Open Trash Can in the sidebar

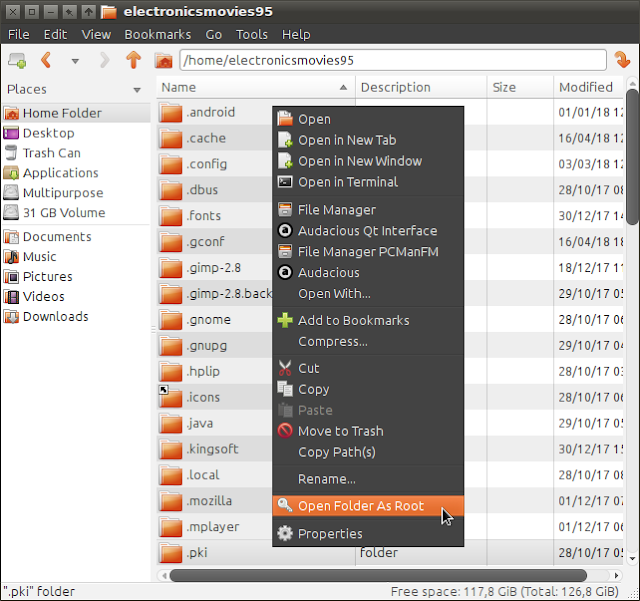point(76,153)
